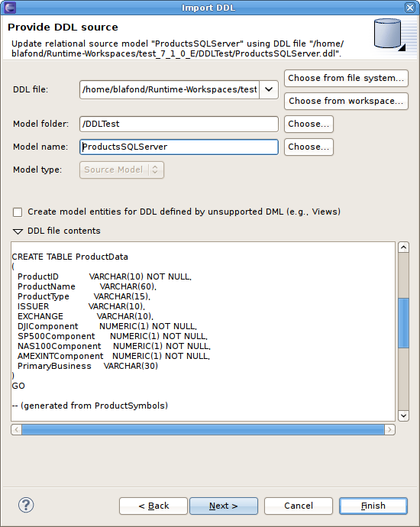Close the Import DDL dialog
This screenshot has height=527, width=420.
coord(410,8)
